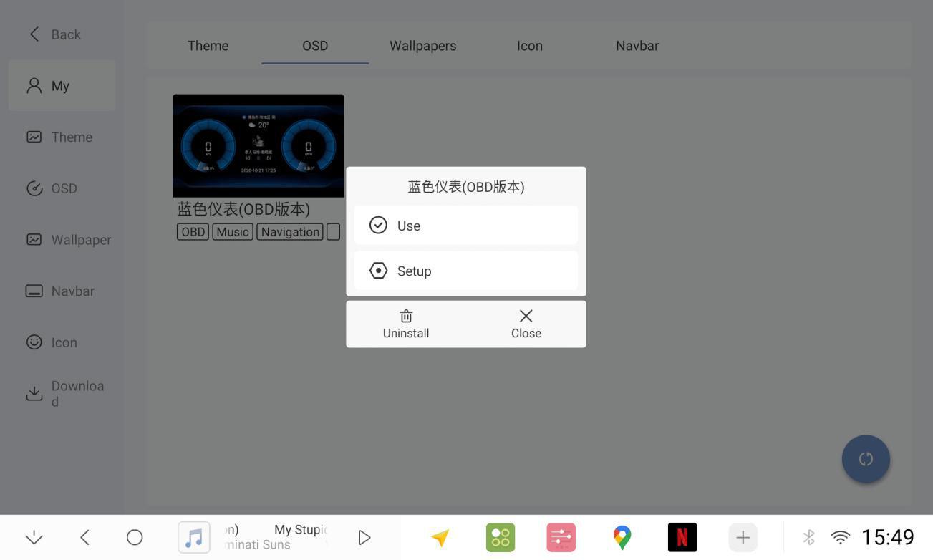Close the theme options dialog

(526, 324)
